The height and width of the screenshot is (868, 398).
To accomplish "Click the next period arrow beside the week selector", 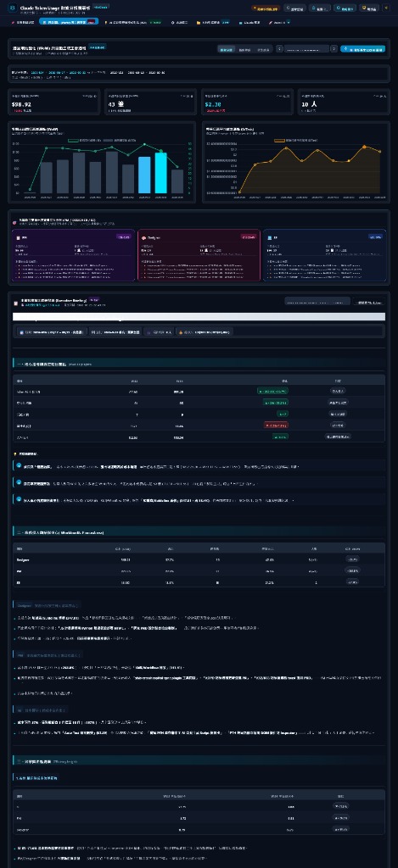I will (x=334, y=48).
